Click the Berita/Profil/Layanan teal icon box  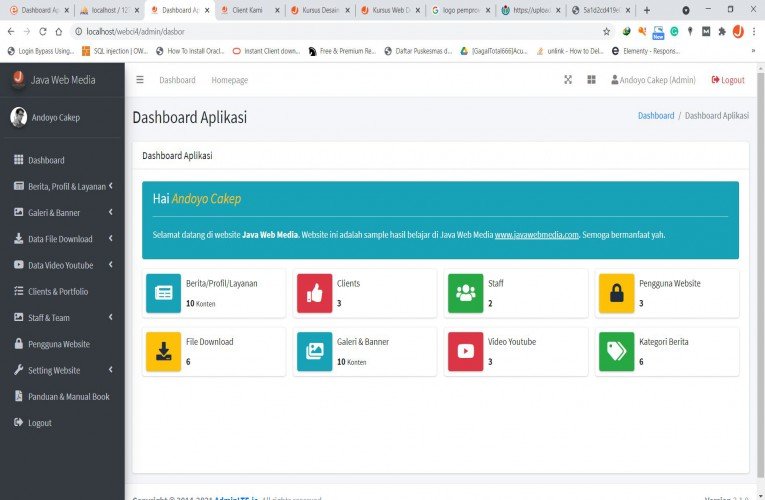pos(163,293)
